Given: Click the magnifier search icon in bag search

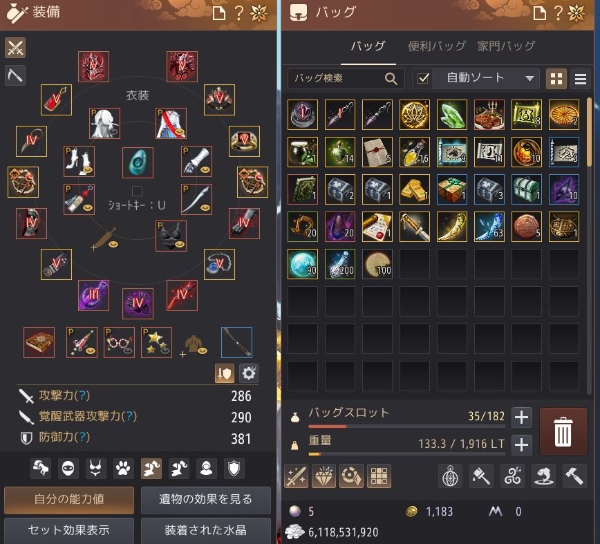Looking at the screenshot, I should tap(391, 78).
